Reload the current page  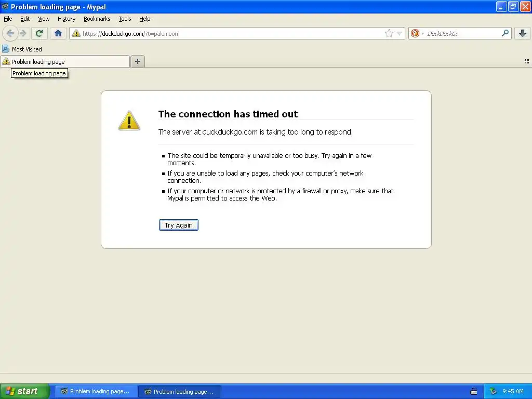(39, 33)
